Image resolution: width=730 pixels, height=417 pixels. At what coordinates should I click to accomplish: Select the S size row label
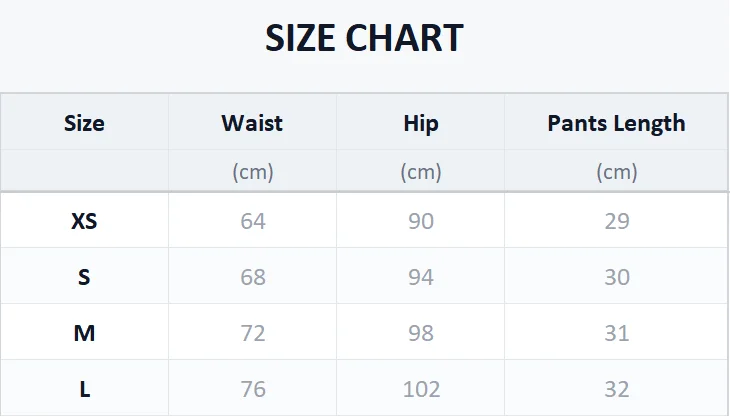coord(84,277)
